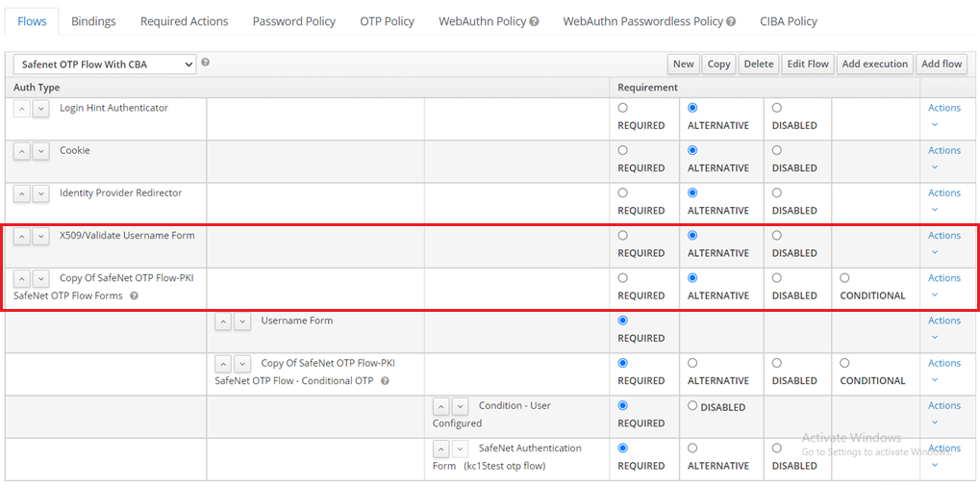The image size is (980, 487).
Task: Switch to the Bindings tab
Action: click(x=93, y=21)
